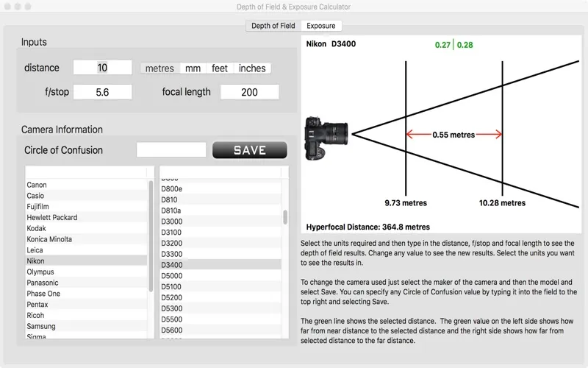
Task: Select the D5600 camera model
Action: pyautogui.click(x=220, y=330)
